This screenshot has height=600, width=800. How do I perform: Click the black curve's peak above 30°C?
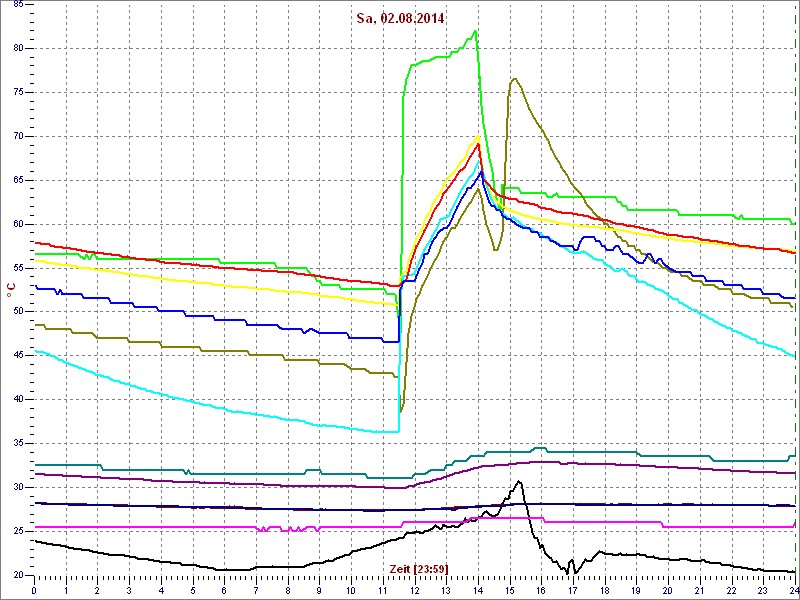click(x=518, y=482)
